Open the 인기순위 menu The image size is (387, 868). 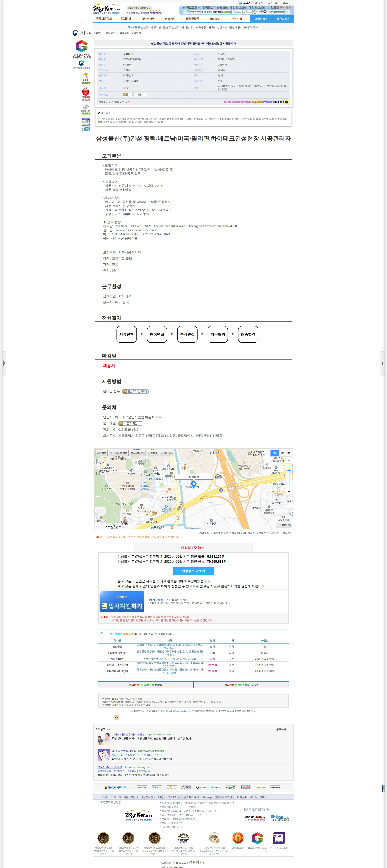237,19
